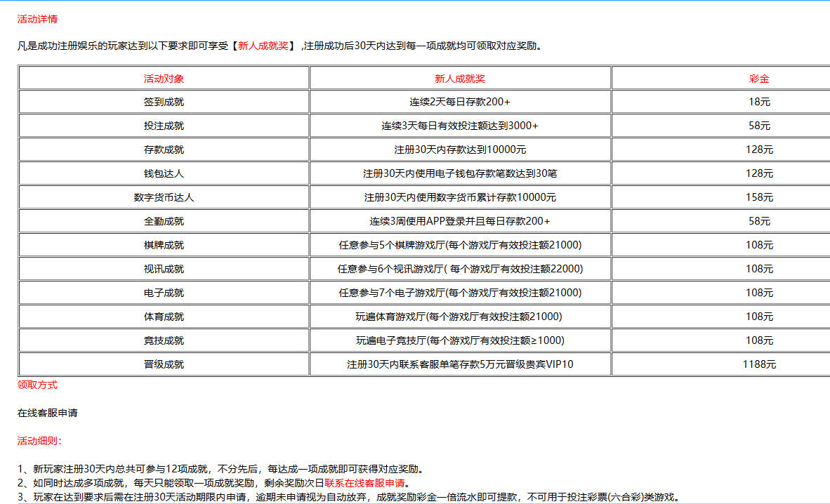The image size is (830, 504).
Task: Click the red 新人成就奖 text in intro
Action: pos(263,46)
